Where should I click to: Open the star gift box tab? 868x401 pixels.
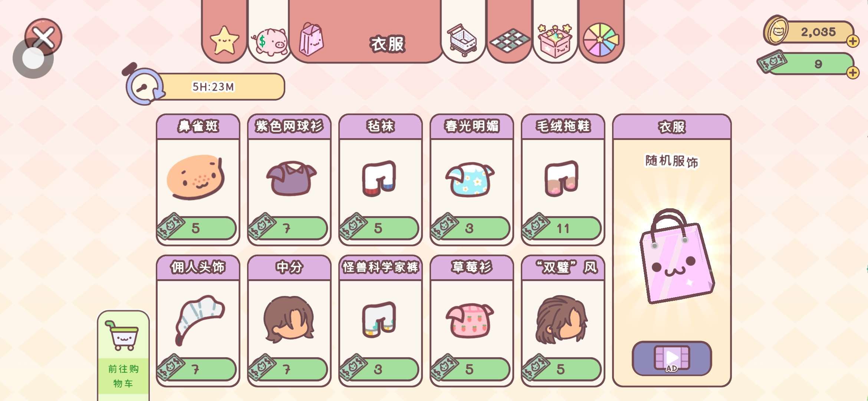(x=555, y=40)
